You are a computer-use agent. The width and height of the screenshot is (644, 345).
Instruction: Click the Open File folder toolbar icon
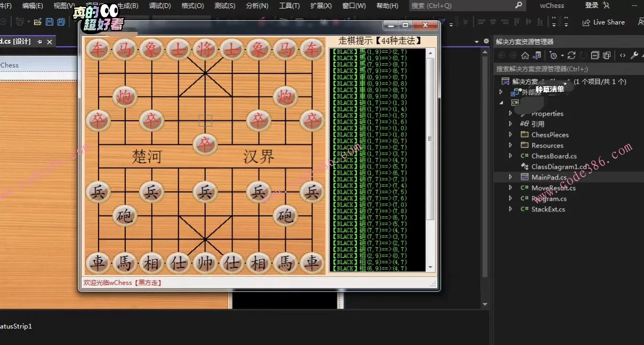[x=37, y=22]
